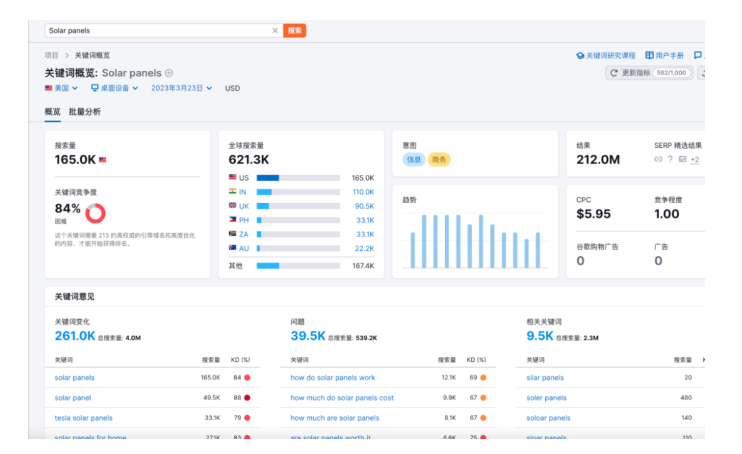Viewport: 742px width, 454px height.
Task: Click the 更新指标 refresh button
Action: [x=648, y=73]
